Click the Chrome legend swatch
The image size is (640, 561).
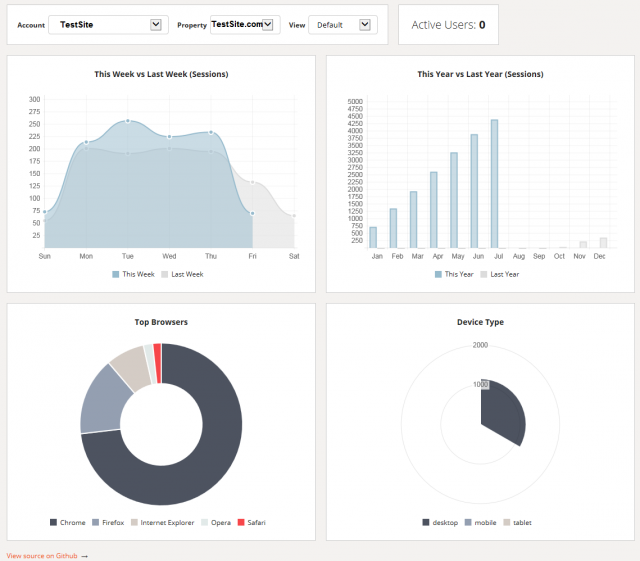(x=53, y=522)
